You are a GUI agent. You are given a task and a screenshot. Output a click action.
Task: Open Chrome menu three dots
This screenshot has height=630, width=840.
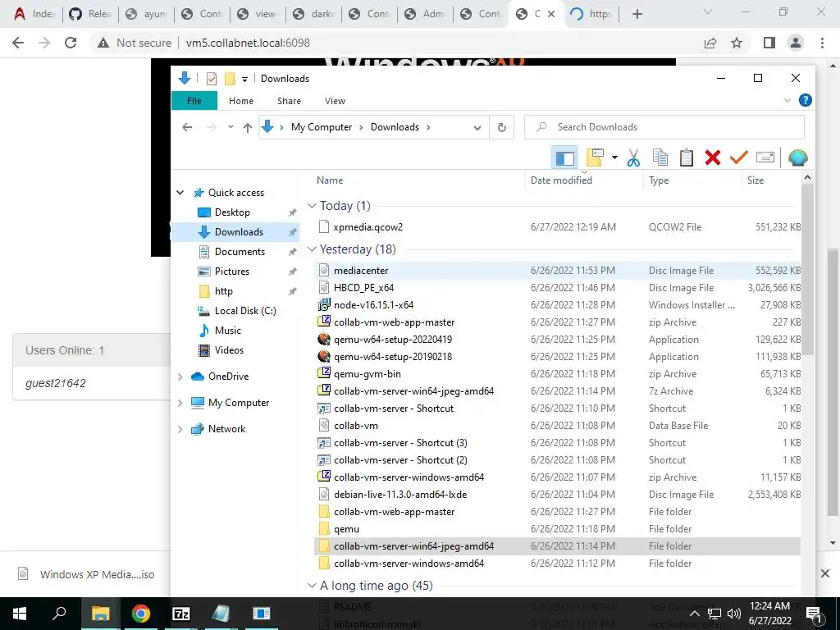click(x=822, y=43)
